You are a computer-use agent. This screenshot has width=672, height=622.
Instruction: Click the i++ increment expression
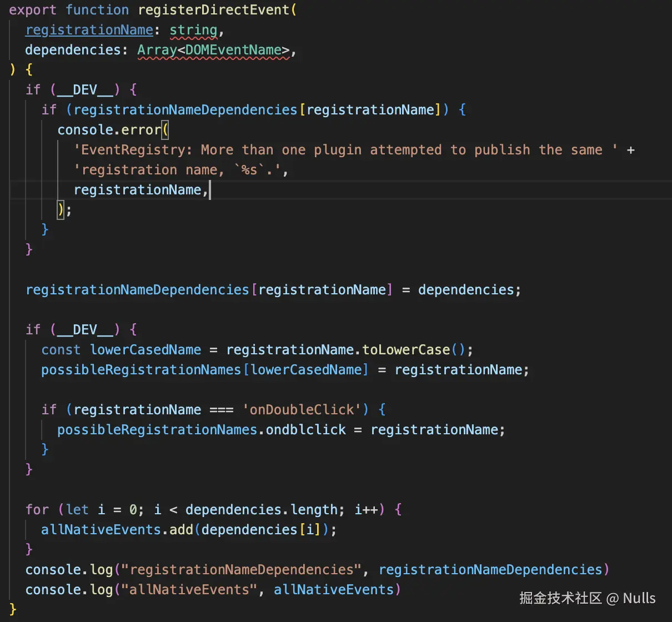pyautogui.click(x=366, y=510)
